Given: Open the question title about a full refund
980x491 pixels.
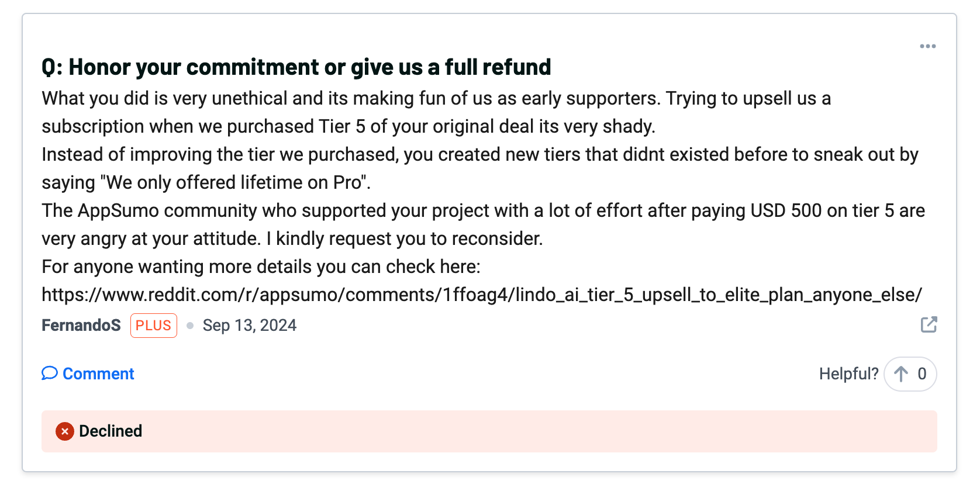Looking at the screenshot, I should click(296, 67).
